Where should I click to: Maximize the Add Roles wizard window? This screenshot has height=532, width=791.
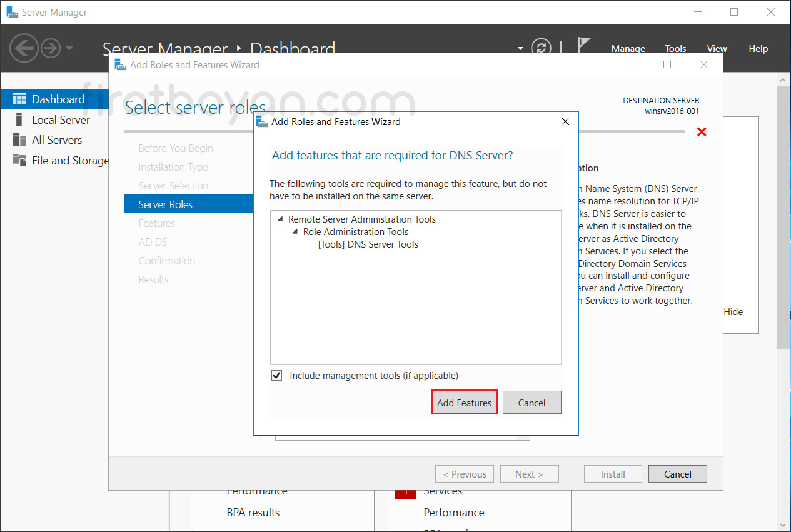(x=667, y=64)
